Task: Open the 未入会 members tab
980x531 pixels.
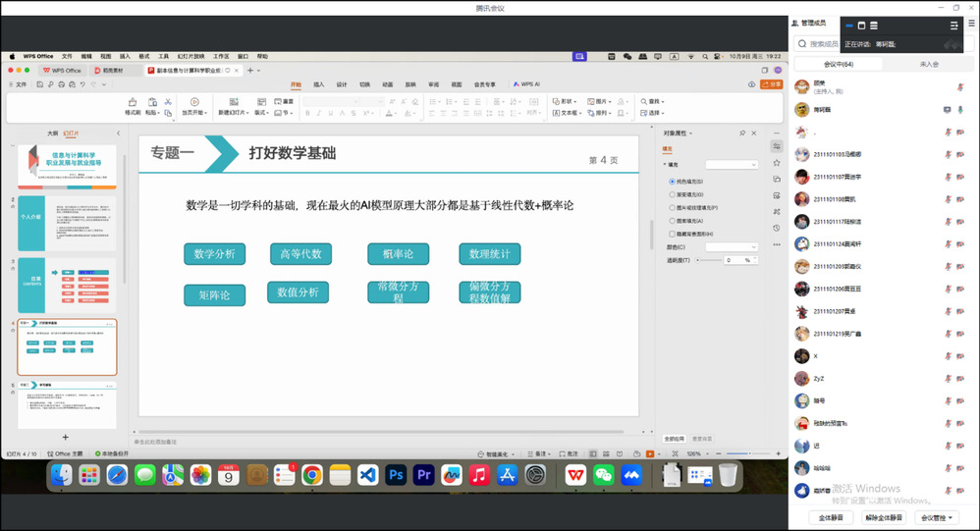Action: click(928, 64)
